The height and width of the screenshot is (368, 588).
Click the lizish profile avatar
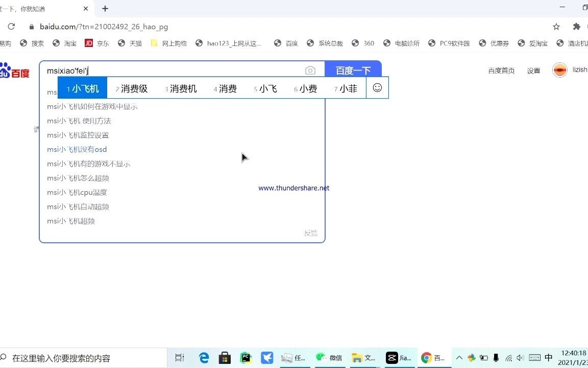[560, 70]
